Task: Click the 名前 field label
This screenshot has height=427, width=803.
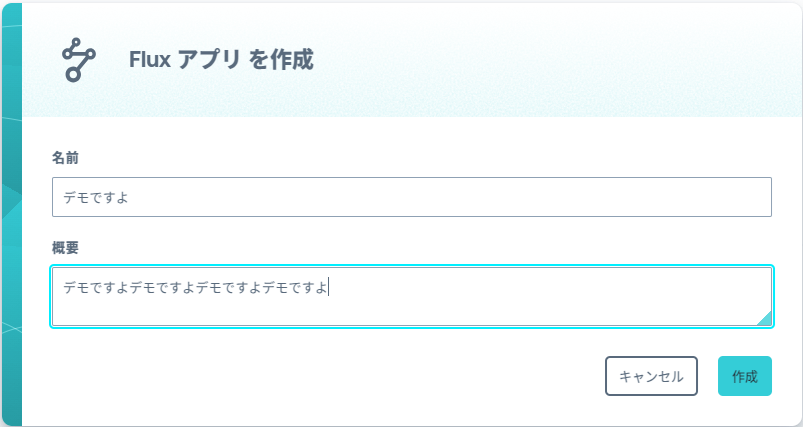Action: (x=65, y=158)
